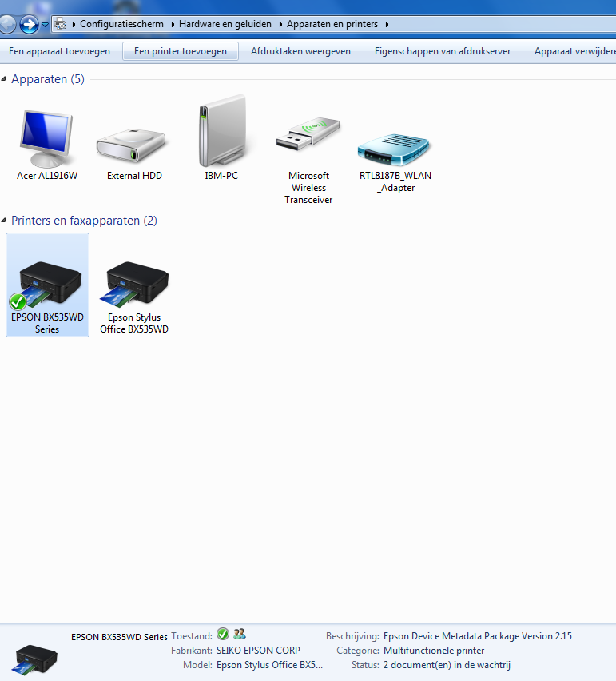
Task: Open the arrow after Configuratiescherm in breadcrumb
Action: click(x=173, y=24)
